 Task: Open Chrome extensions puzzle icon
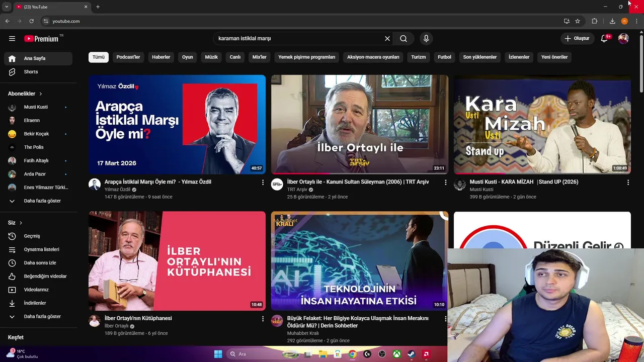click(x=595, y=21)
